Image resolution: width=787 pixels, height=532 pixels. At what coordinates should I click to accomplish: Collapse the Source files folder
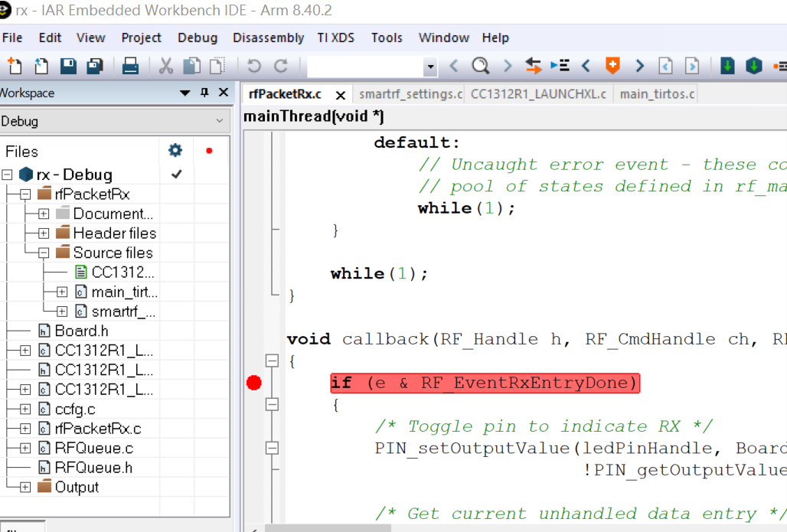[44, 253]
